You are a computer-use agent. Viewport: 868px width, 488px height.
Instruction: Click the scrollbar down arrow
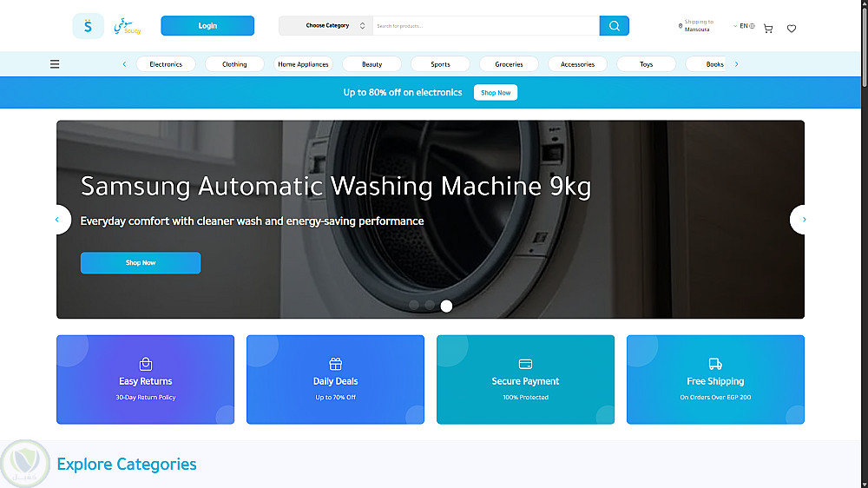click(x=865, y=485)
